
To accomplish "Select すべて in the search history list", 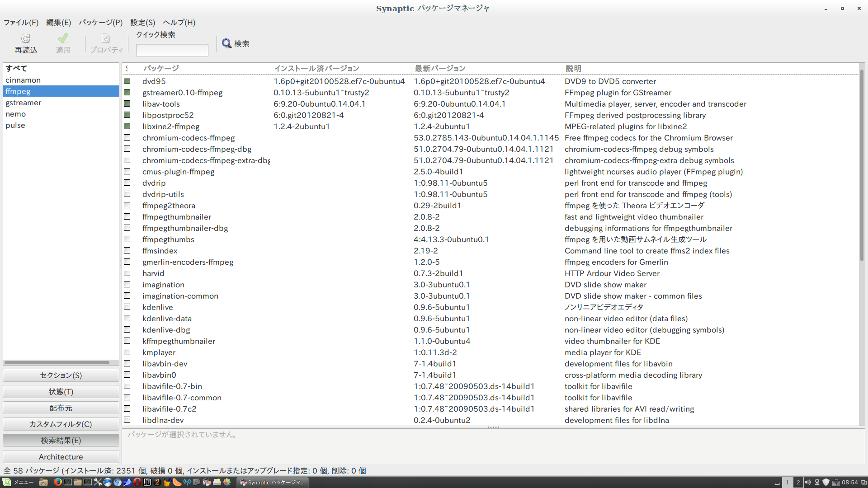I will point(61,68).
